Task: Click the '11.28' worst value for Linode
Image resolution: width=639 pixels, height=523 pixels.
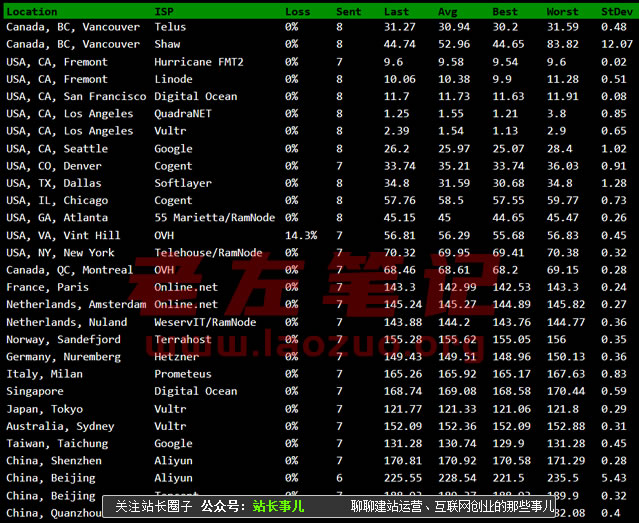Action: point(562,79)
